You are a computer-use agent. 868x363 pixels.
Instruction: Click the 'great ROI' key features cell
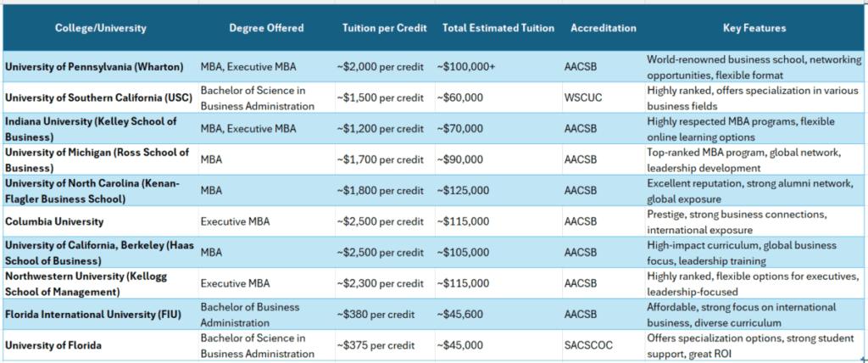[754, 346]
